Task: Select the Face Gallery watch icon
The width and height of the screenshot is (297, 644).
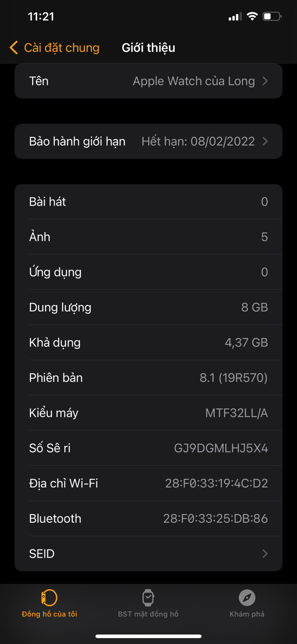Action: click(x=148, y=597)
